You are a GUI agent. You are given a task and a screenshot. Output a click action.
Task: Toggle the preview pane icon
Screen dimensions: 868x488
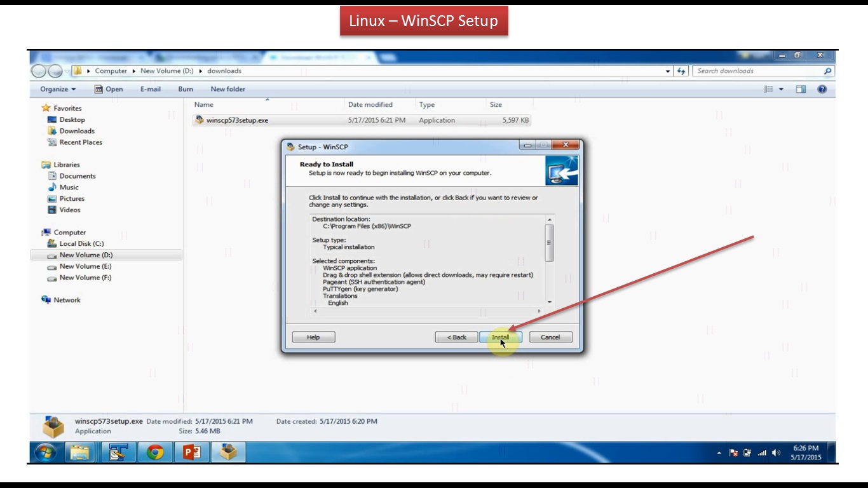coord(801,89)
